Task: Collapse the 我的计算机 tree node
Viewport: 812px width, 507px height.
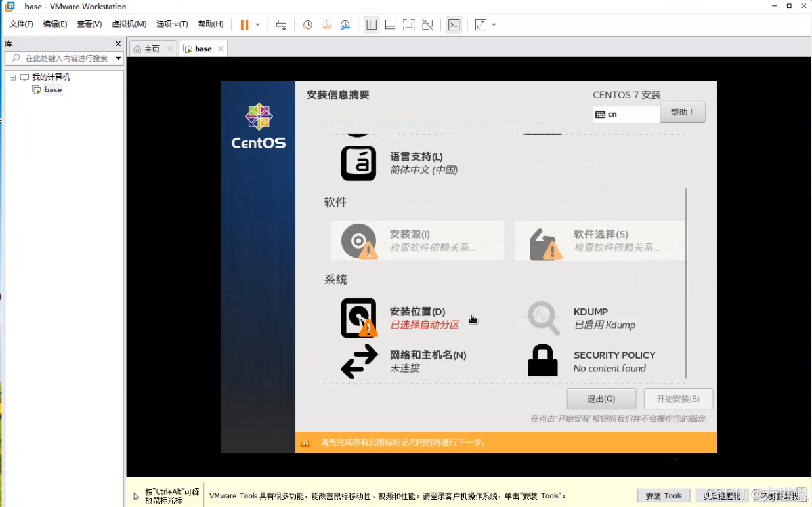Action: point(12,77)
